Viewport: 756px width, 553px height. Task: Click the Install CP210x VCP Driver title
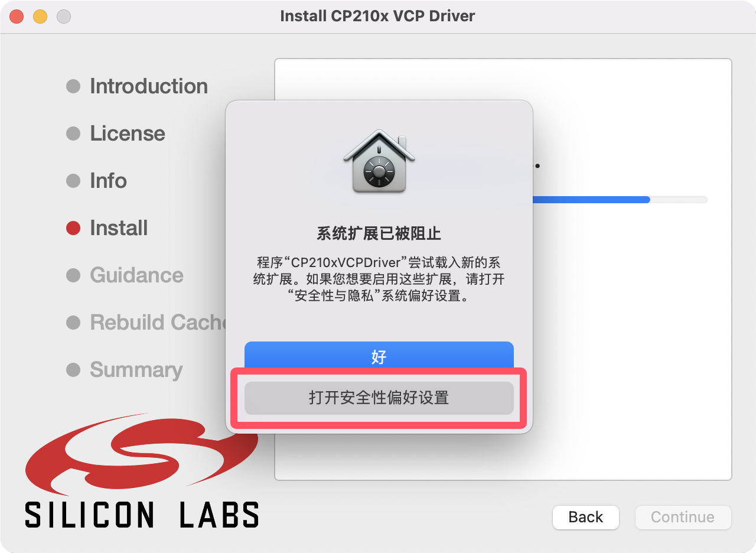pos(377,16)
